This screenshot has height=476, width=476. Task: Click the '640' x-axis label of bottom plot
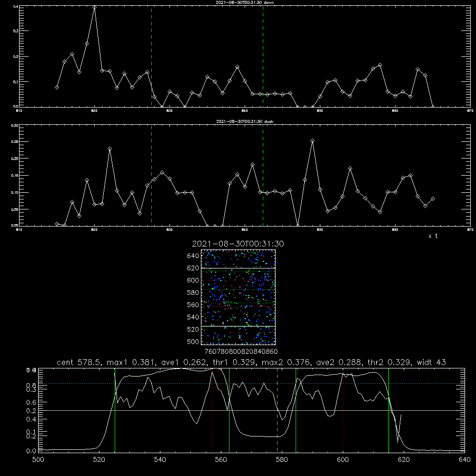click(465, 460)
